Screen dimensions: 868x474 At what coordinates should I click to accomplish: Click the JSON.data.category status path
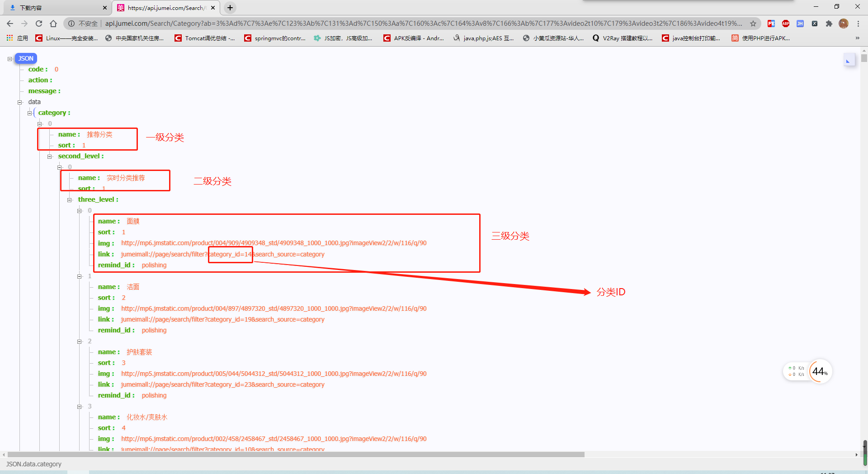[x=34, y=464]
